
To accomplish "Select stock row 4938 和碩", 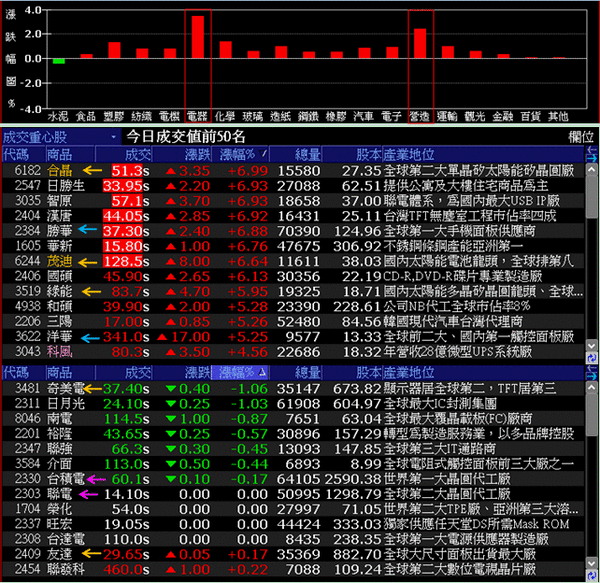I will [x=293, y=306].
